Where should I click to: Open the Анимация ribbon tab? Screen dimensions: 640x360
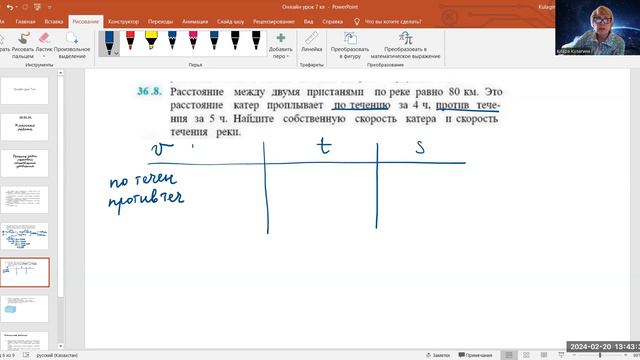coord(195,22)
